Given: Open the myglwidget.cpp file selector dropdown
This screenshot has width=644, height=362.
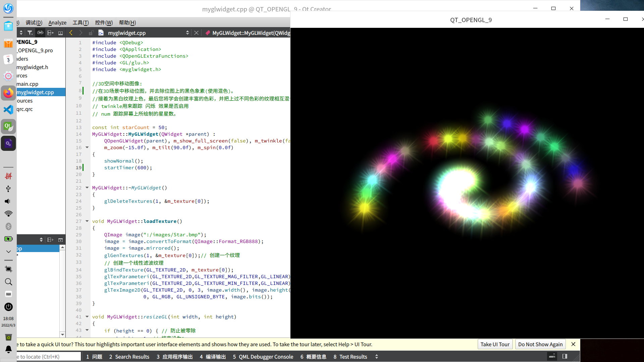Looking at the screenshot, I should (x=187, y=33).
